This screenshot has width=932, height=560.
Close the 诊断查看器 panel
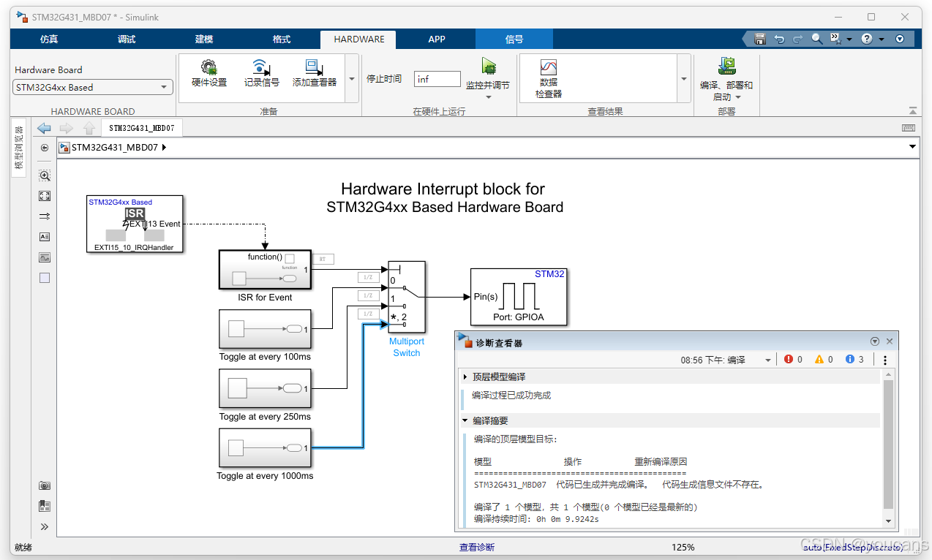[x=890, y=341]
